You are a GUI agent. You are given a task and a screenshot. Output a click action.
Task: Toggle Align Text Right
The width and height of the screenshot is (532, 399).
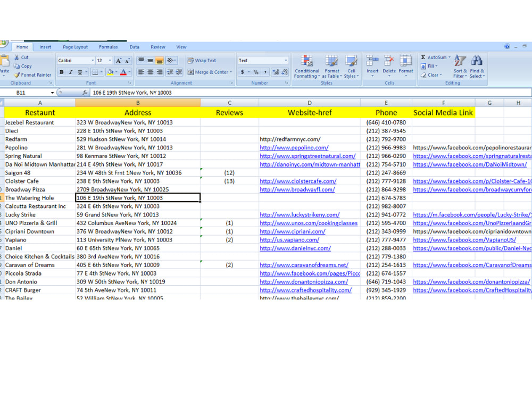point(160,72)
